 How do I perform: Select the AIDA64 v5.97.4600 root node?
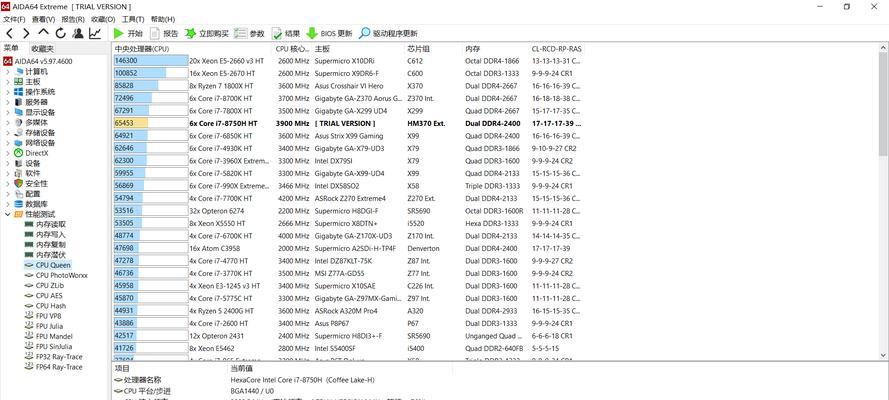pyautogui.click(x=37, y=61)
